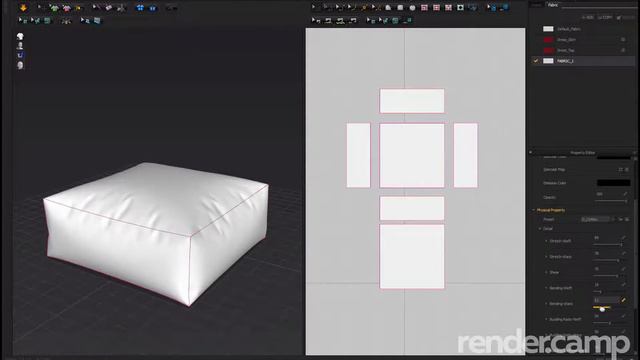
Task: Click the Bending-Warp slider handle
Action: click(602, 309)
